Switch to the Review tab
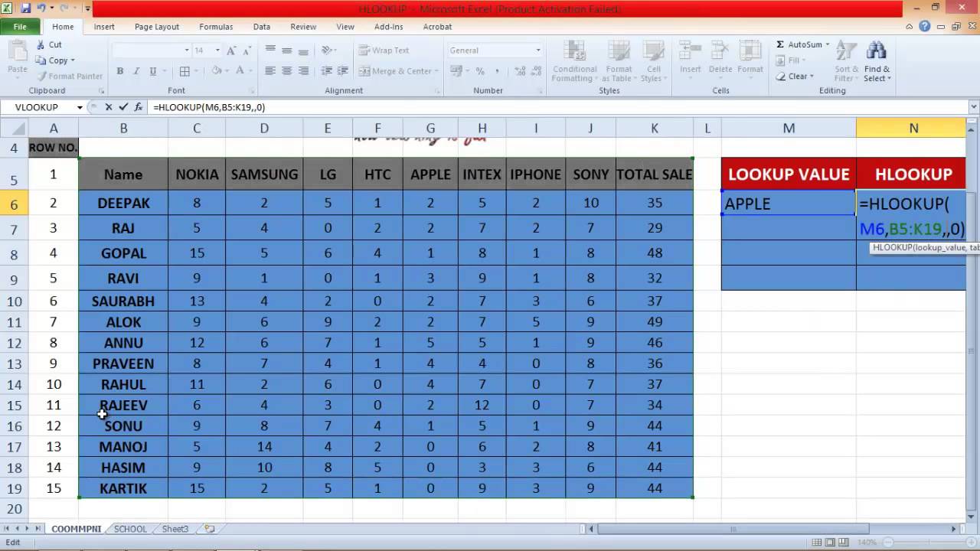 (303, 27)
